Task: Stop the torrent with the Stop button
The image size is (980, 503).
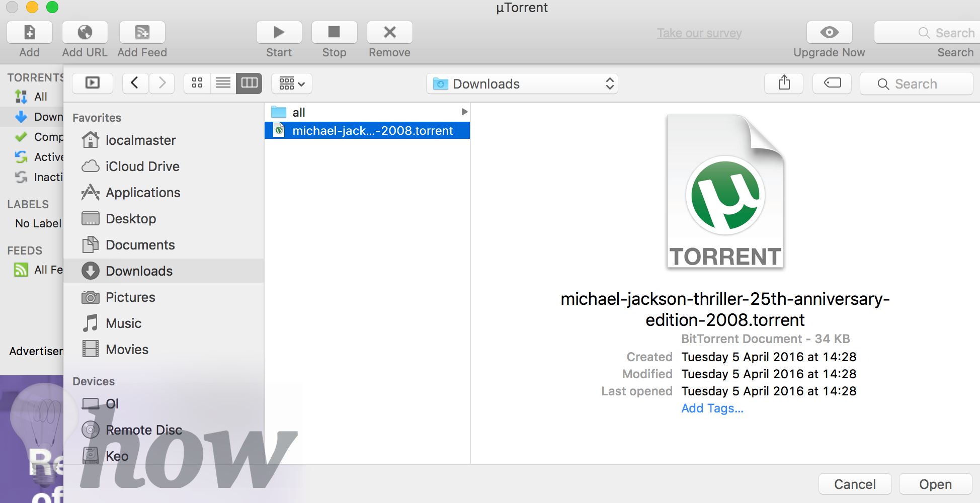Action: click(x=334, y=33)
